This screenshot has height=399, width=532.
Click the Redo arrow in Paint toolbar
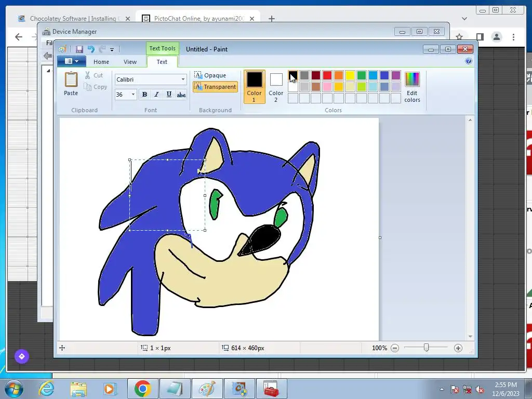tap(102, 49)
